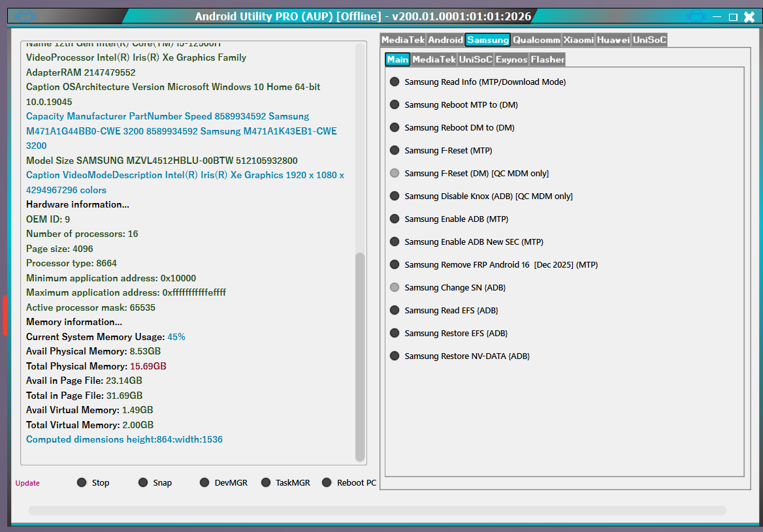This screenshot has width=763, height=532.
Task: Click the printer icon in title bar left
Action: click(x=25, y=16)
